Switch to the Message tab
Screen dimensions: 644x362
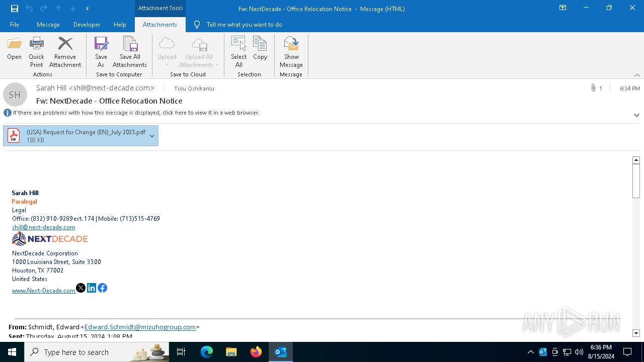(48, 25)
